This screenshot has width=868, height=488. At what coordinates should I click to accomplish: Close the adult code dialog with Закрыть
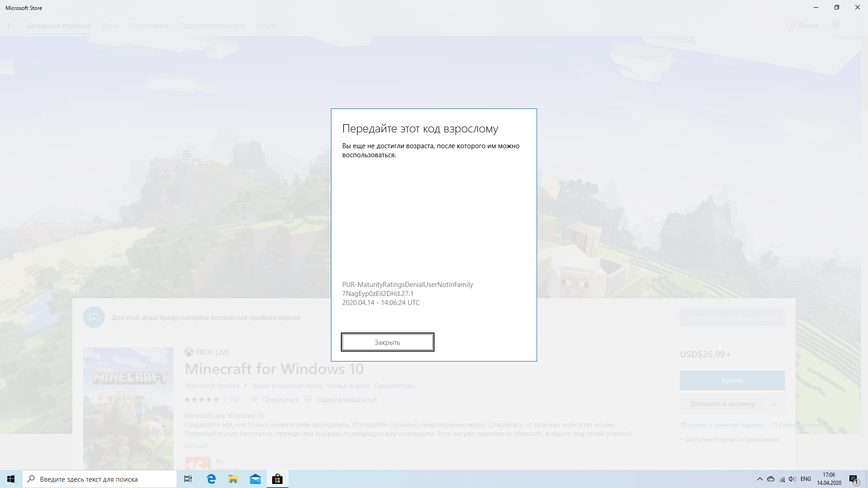pos(387,342)
